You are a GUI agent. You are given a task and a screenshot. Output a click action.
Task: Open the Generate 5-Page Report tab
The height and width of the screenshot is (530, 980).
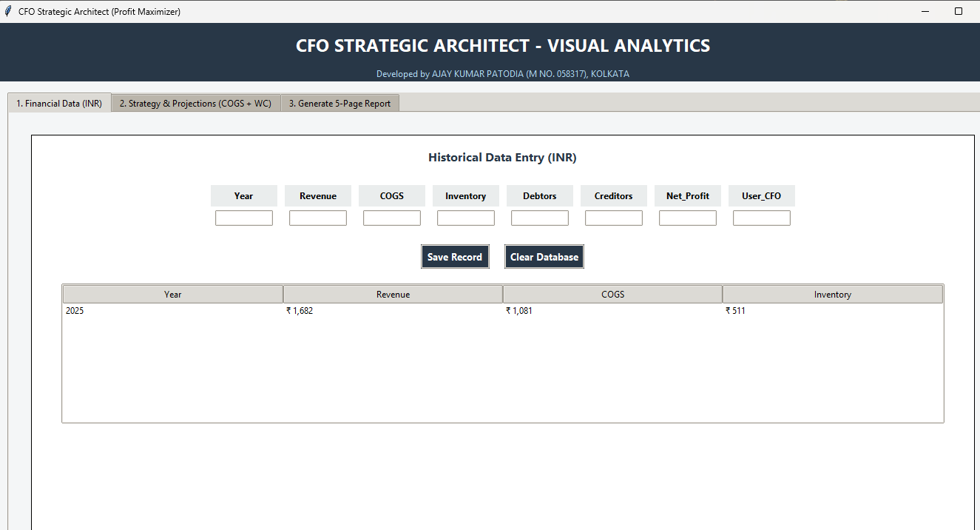pos(339,104)
